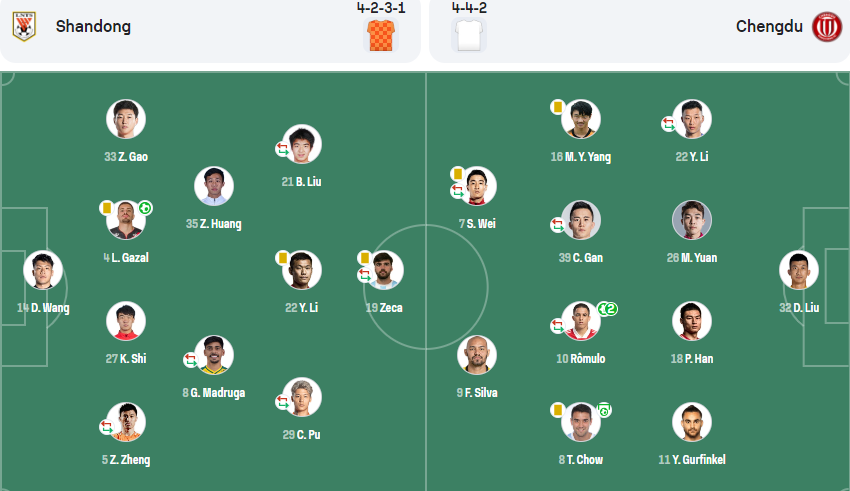Open the Shandong team name link
Image resolution: width=850 pixels, height=491 pixels.
(x=93, y=26)
